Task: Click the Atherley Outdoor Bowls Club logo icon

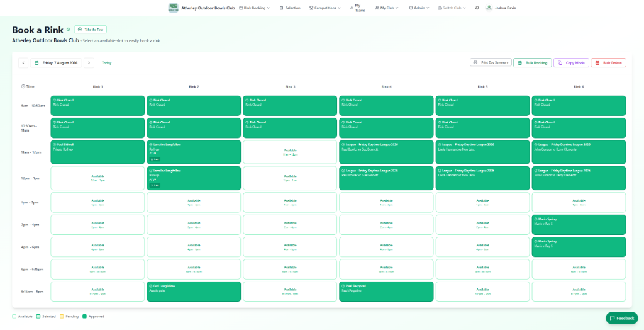Action: [x=174, y=8]
